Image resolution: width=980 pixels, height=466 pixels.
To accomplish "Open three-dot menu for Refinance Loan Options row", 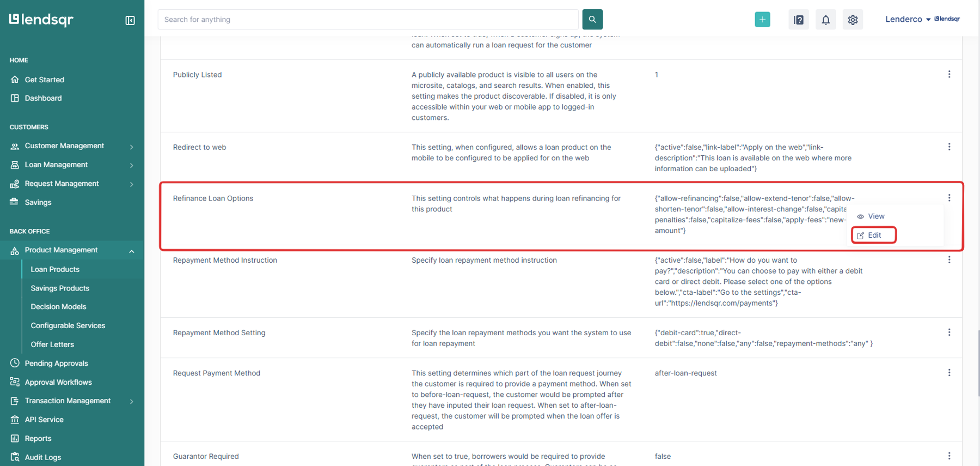I will 949,198.
